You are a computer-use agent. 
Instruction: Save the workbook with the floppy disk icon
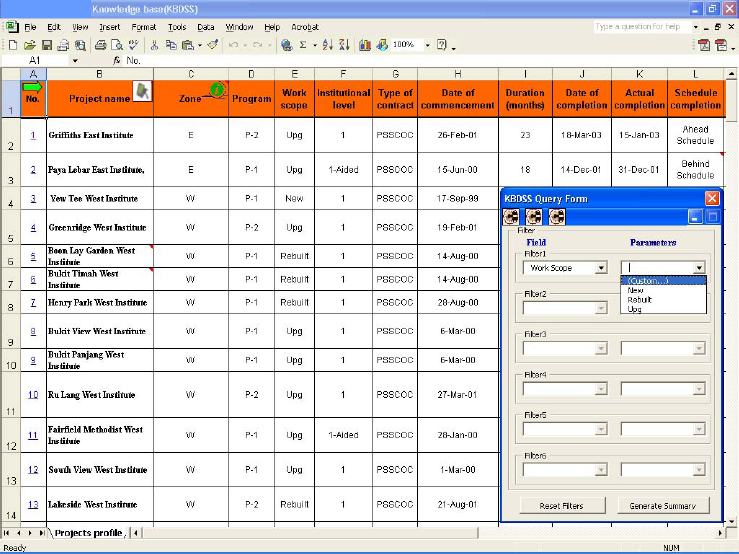point(47,45)
